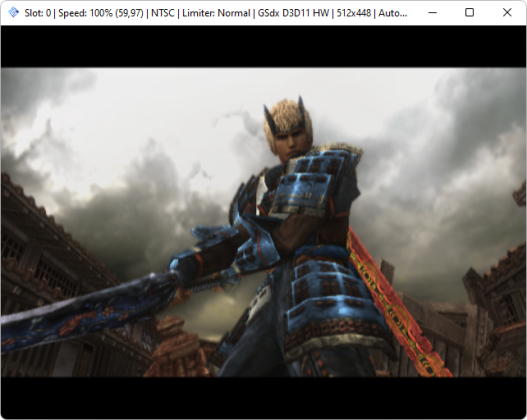Viewport: 527px width, 420px height.
Task: Close the emulator window
Action: [507, 12]
